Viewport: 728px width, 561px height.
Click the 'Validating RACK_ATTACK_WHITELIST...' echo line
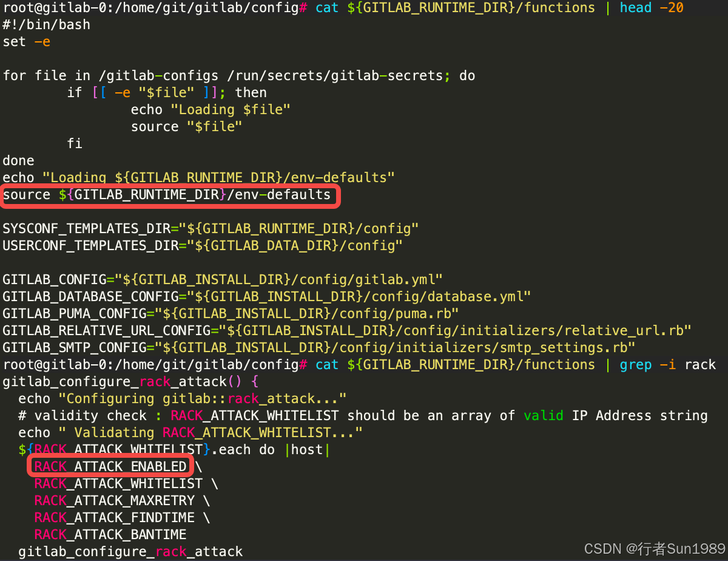(190, 433)
